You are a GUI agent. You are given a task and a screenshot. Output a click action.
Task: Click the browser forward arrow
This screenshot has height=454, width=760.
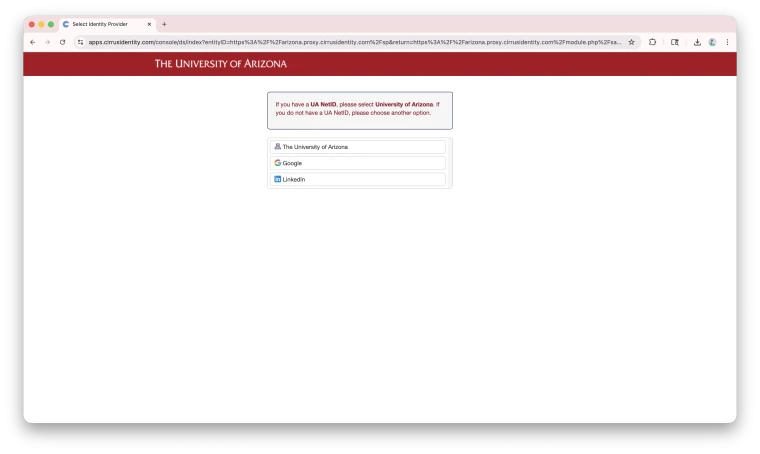click(48, 42)
